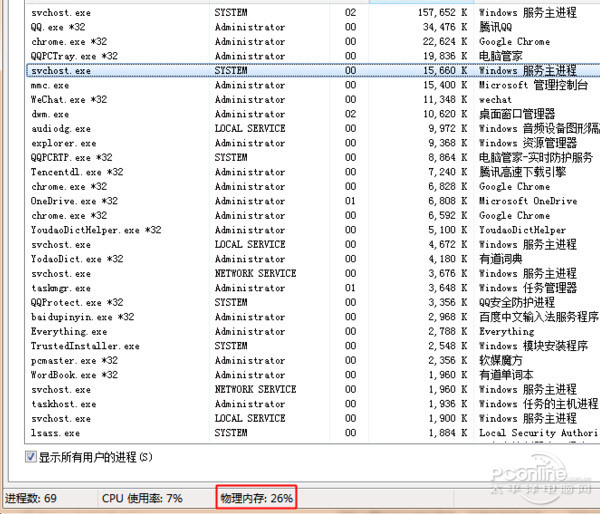
Task: Click the 物理内存: 26% status
Action: coord(256,498)
